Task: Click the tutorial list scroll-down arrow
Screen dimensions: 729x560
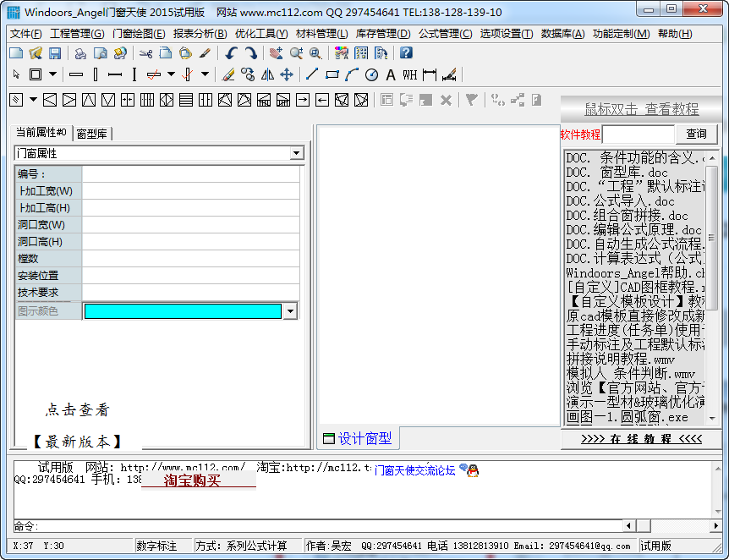Action: pos(712,419)
